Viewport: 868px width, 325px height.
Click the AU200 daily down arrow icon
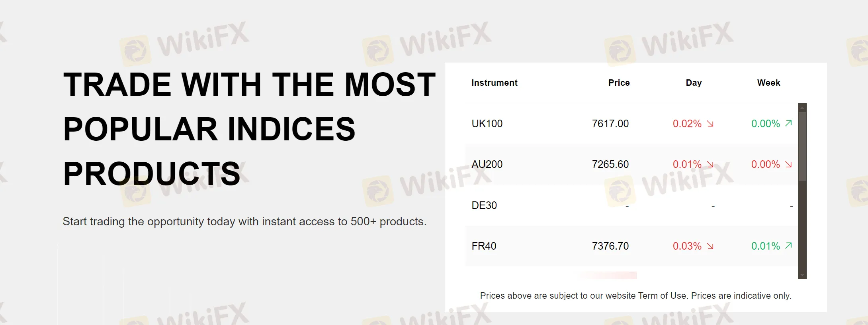point(710,164)
